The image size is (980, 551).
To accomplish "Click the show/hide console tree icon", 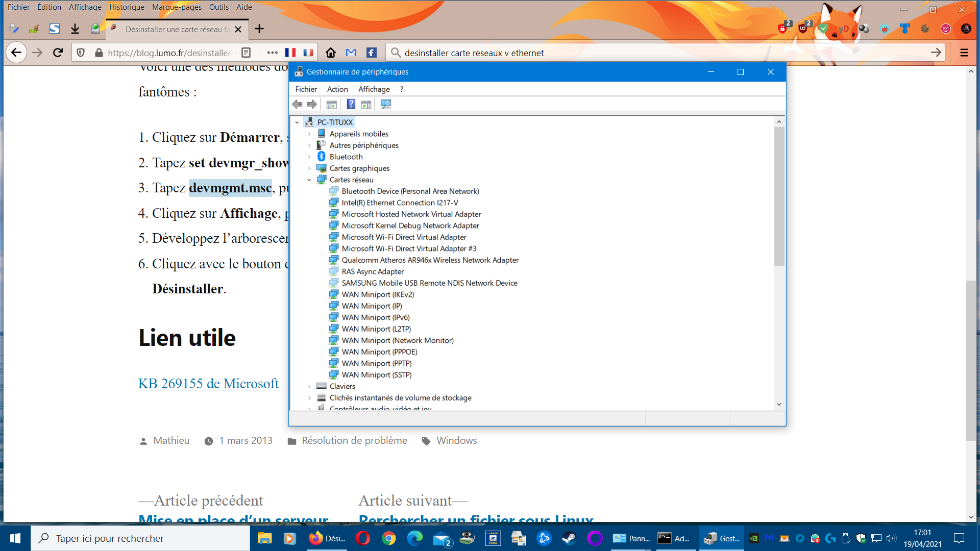I will pyautogui.click(x=331, y=104).
